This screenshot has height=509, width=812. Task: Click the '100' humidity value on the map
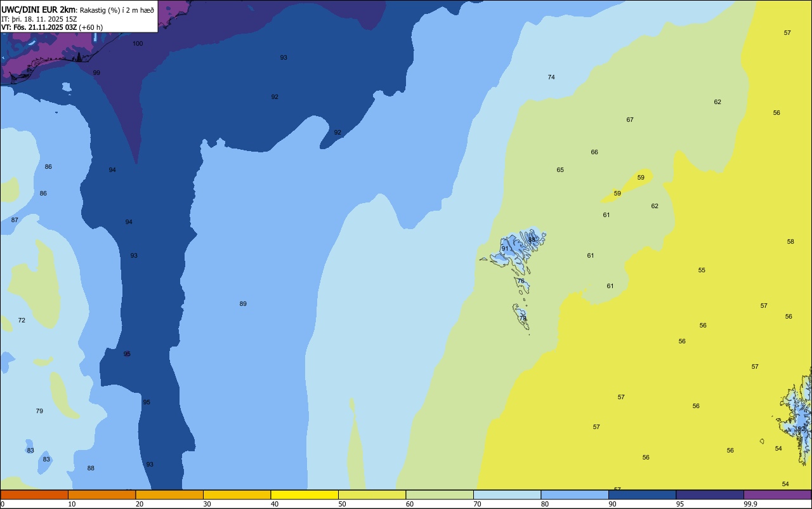click(138, 43)
